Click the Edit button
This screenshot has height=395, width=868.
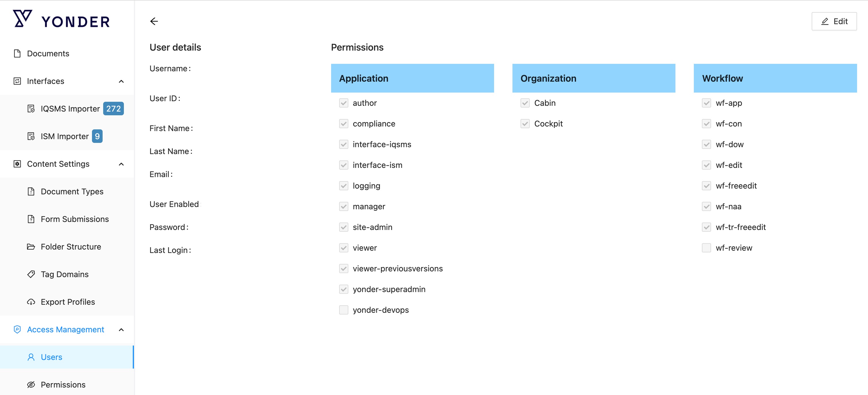coord(834,21)
